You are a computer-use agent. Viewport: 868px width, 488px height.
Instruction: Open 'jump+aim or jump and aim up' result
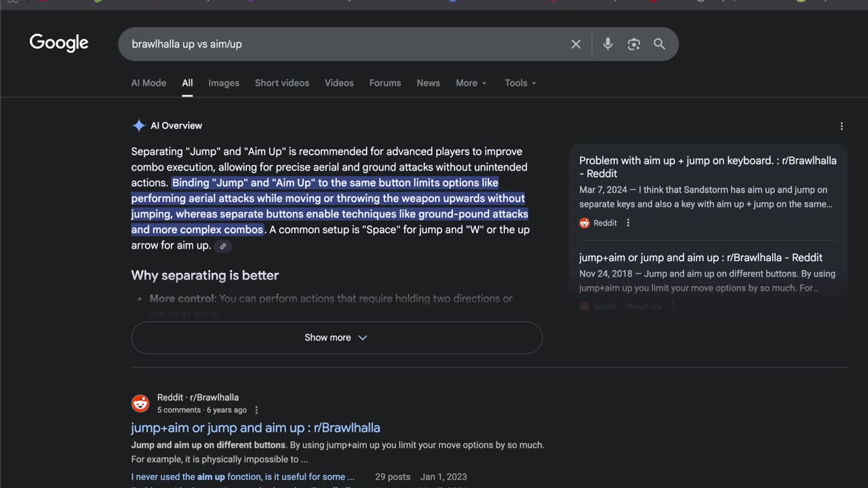point(256,428)
